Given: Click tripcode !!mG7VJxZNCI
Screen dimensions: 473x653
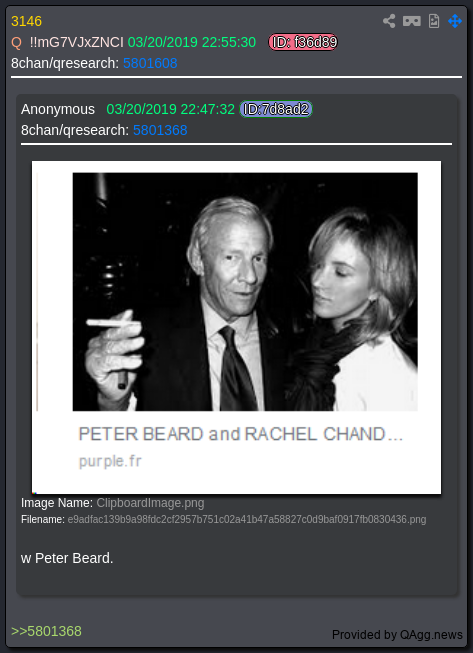Looking at the screenshot, I should pyautogui.click(x=77, y=42).
